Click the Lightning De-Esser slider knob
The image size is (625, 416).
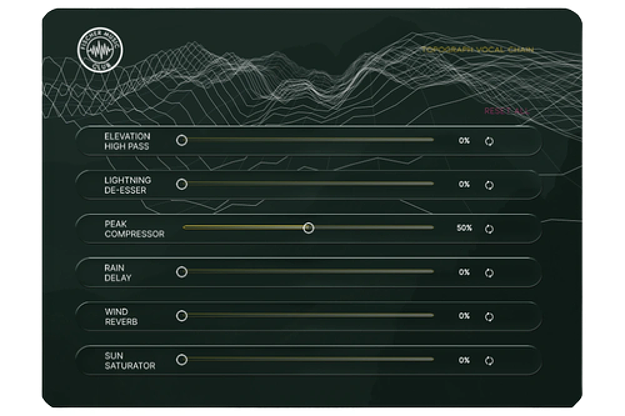pyautogui.click(x=182, y=184)
